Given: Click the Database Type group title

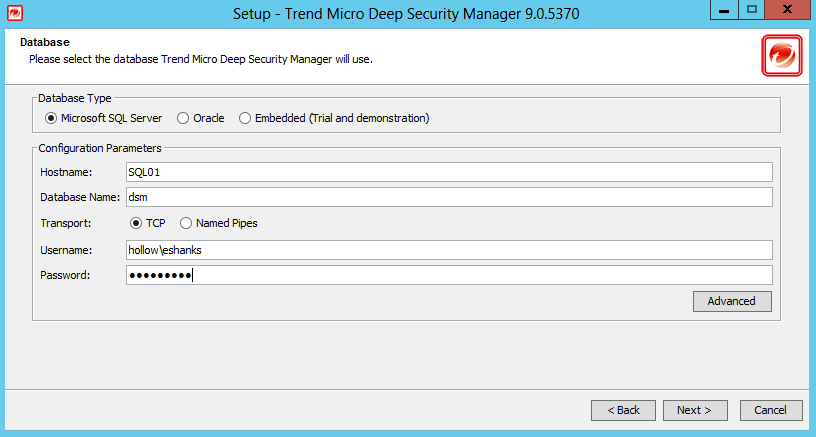Looking at the screenshot, I should 75,98.
